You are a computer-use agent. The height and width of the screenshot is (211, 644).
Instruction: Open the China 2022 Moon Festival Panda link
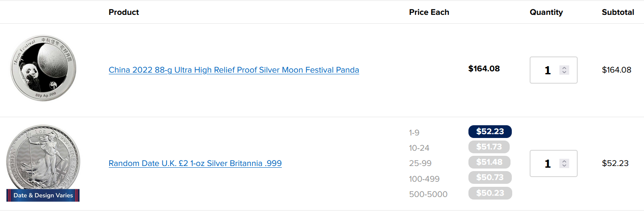coord(234,70)
